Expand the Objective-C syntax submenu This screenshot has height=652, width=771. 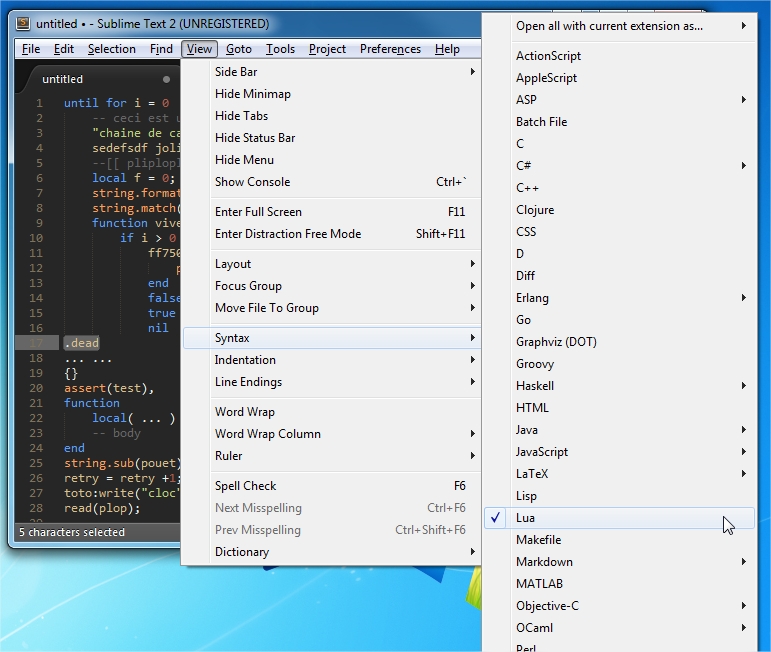click(619, 606)
